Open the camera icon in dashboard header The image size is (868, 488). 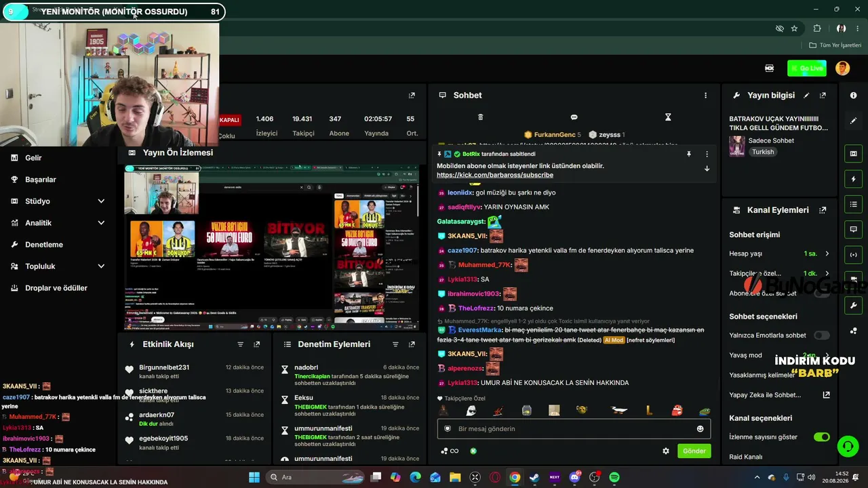pos(769,68)
